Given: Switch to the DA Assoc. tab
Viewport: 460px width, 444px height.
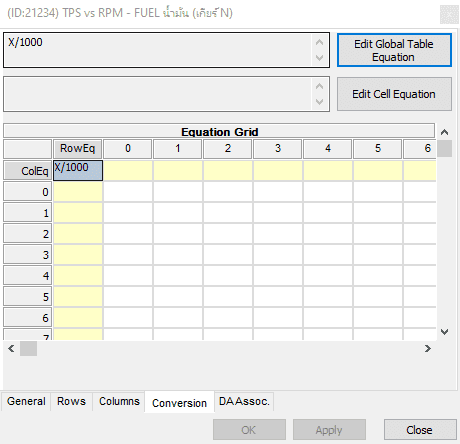Looking at the screenshot, I should click(x=244, y=401).
